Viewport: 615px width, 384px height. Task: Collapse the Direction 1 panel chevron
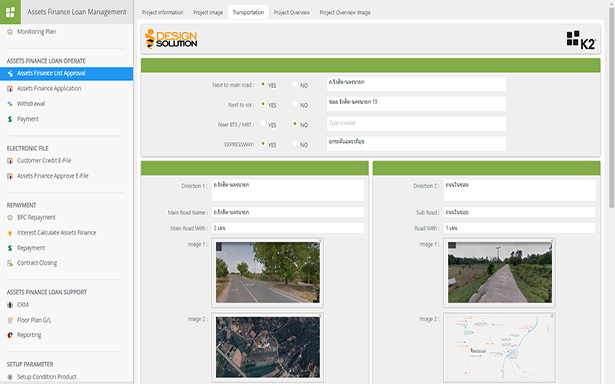(x=359, y=168)
